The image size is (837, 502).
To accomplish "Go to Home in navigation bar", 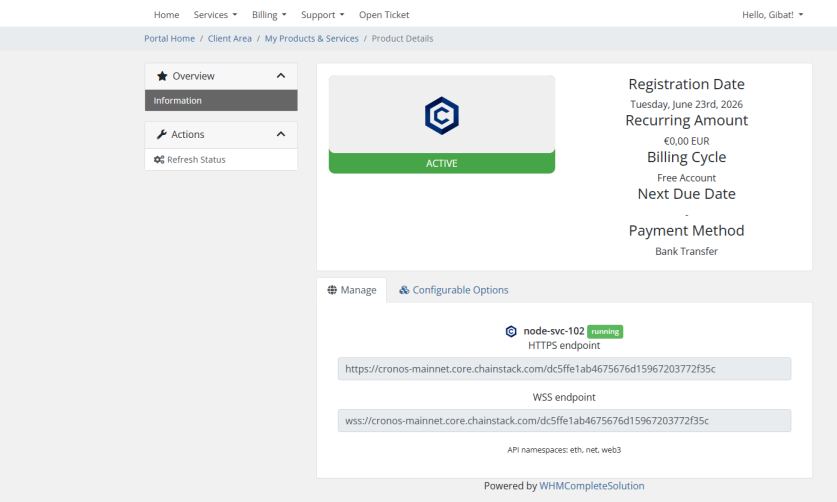I will tap(167, 15).
